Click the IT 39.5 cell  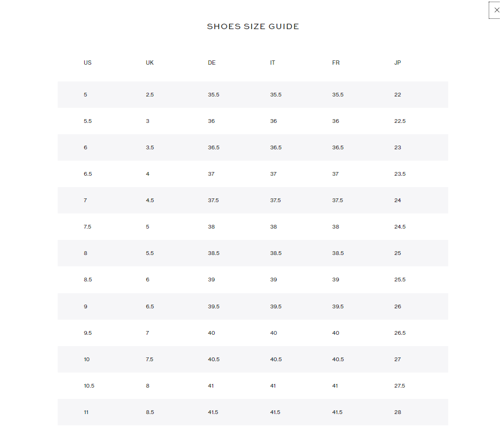coord(276,306)
